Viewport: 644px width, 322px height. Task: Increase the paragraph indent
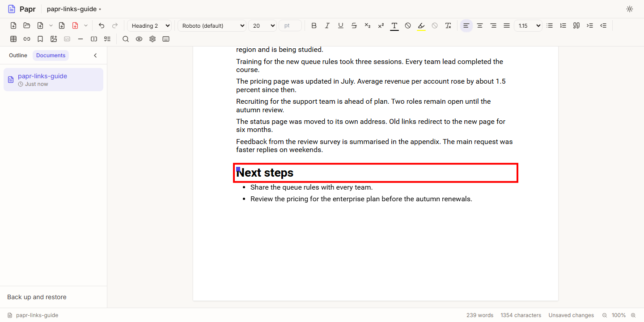coord(590,25)
